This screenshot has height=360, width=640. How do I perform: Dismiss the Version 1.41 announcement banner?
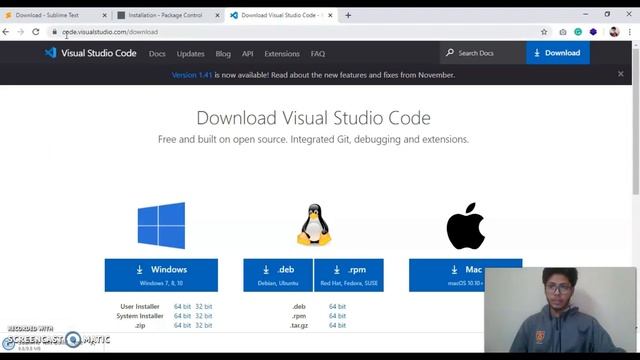620,74
